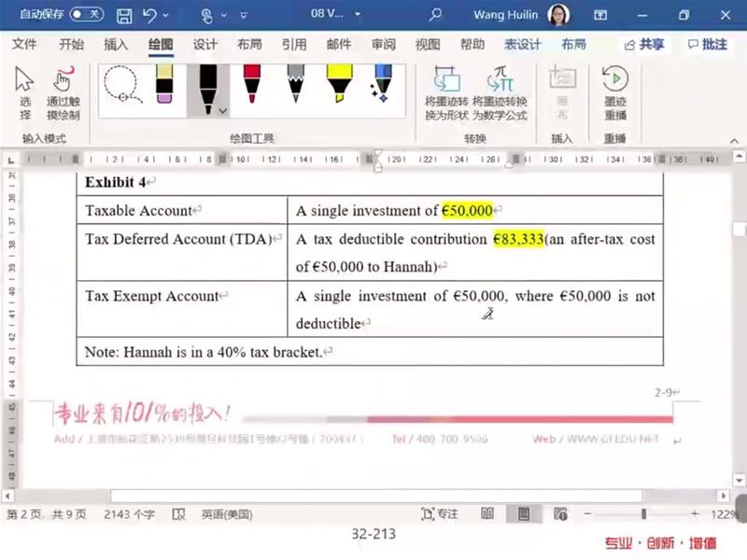
Task: Switch to the 引用 tab
Action: [294, 44]
